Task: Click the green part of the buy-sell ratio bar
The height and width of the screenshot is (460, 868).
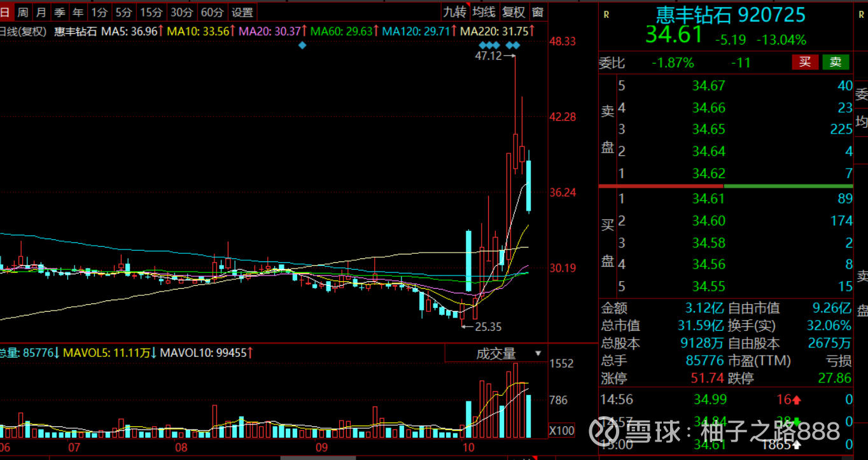Action: pyautogui.click(x=788, y=186)
